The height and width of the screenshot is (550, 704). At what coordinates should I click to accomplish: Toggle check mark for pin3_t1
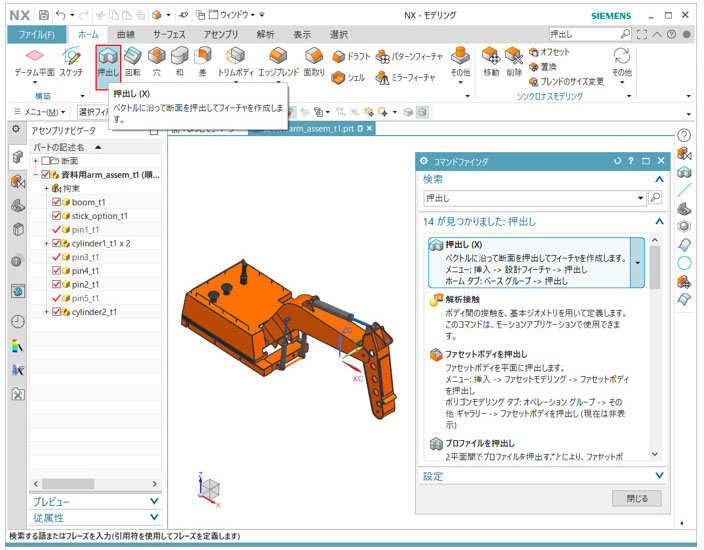click(x=56, y=257)
